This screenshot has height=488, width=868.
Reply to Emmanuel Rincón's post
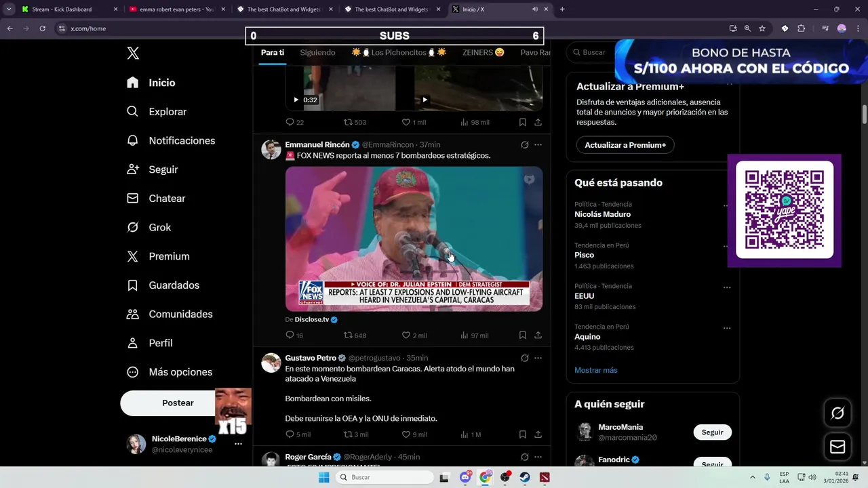coord(294,335)
